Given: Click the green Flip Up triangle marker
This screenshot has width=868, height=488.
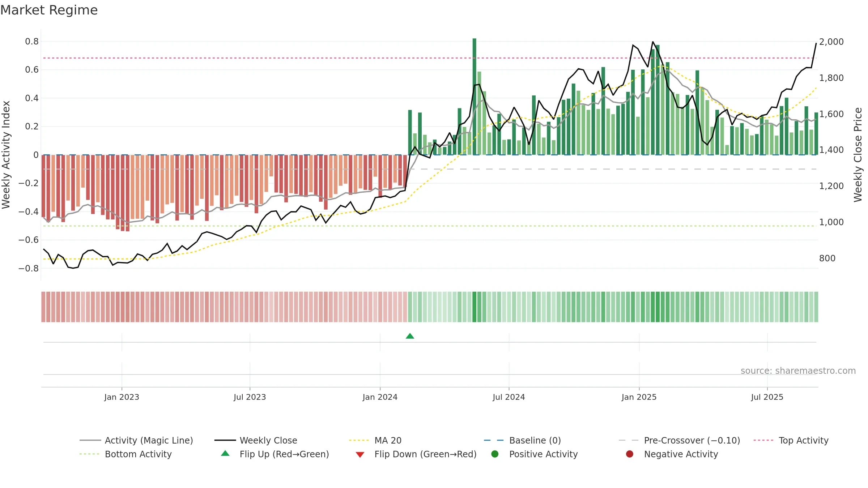Looking at the screenshot, I should 410,336.
